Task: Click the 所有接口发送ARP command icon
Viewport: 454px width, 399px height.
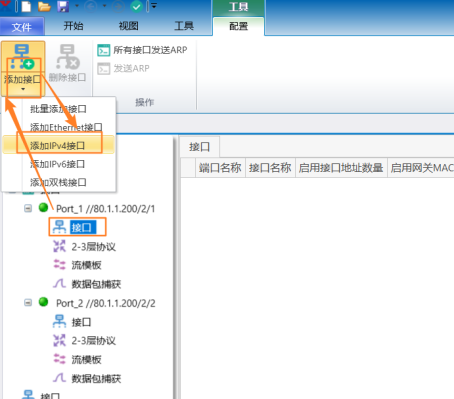Action: click(x=104, y=50)
